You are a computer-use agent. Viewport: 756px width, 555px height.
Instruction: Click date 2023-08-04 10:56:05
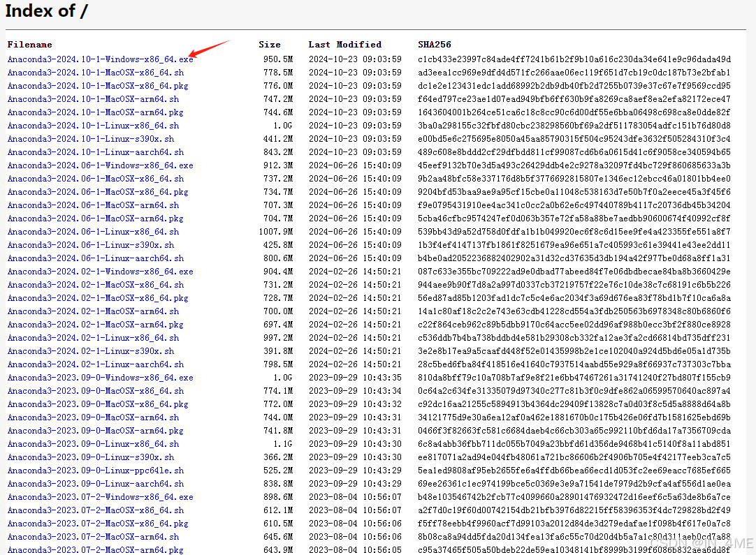[356, 549]
